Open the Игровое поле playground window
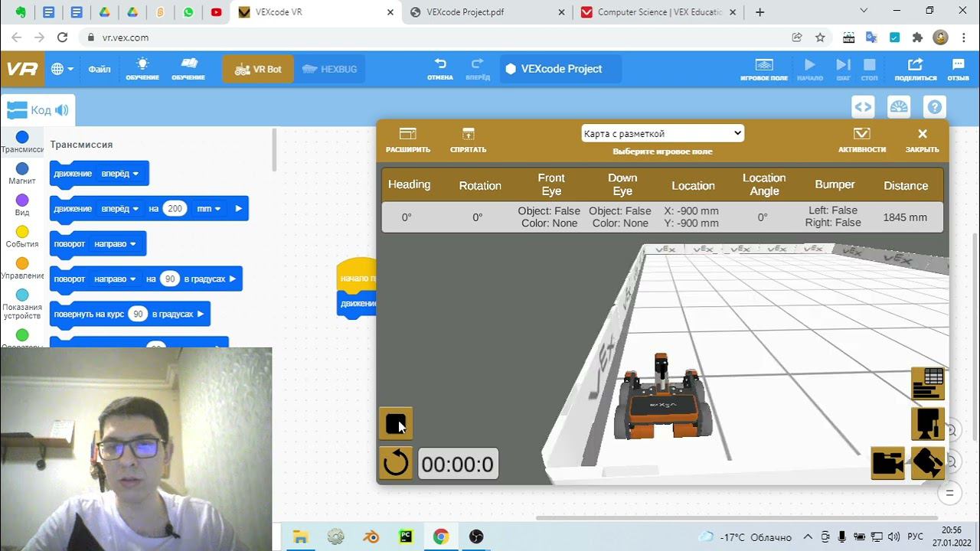This screenshot has width=980, height=551. click(x=763, y=69)
